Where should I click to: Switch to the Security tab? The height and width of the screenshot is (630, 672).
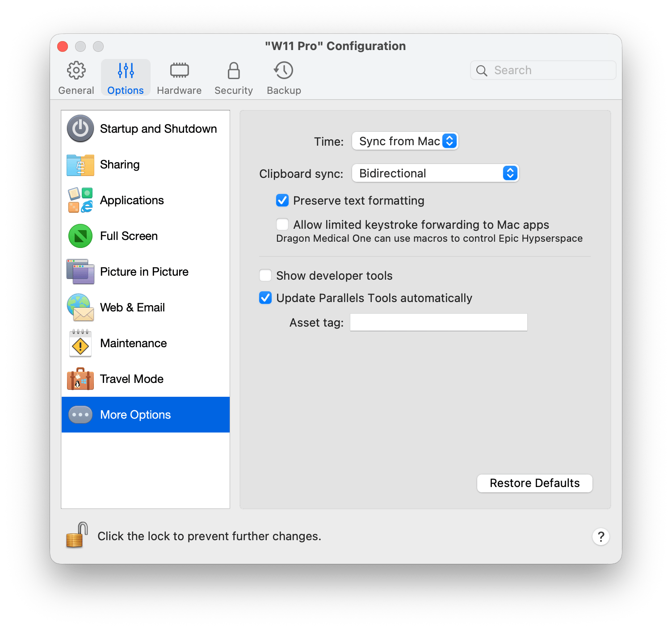coord(234,78)
